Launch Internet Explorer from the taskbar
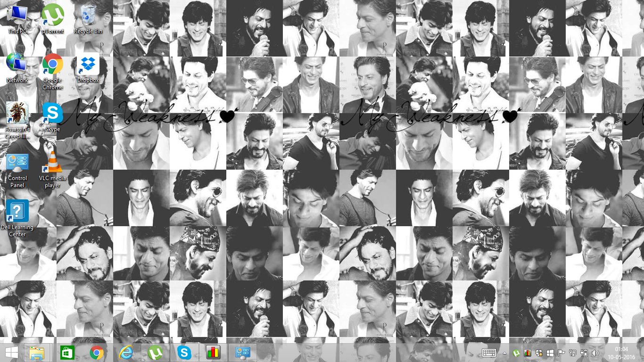The width and height of the screenshot is (644, 362). (126, 353)
